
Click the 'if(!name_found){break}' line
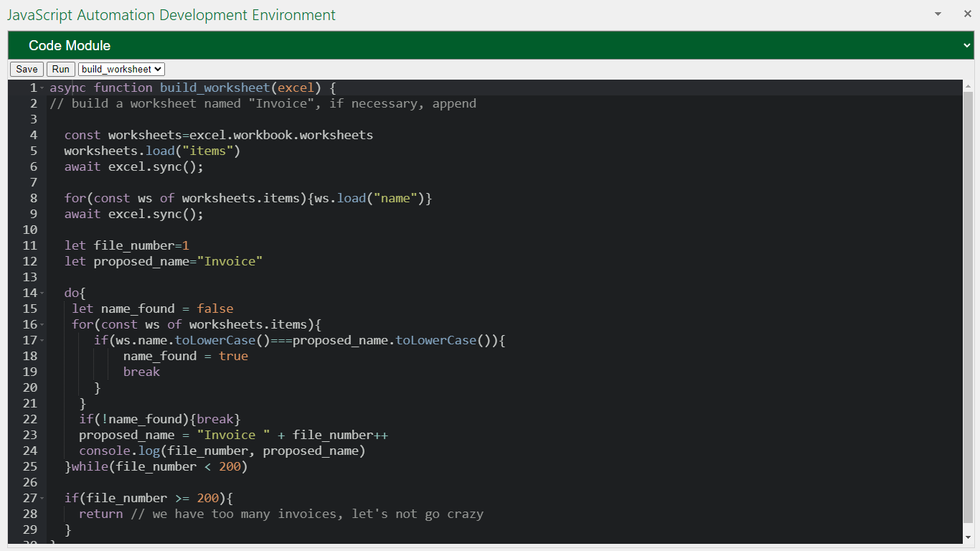(160, 419)
